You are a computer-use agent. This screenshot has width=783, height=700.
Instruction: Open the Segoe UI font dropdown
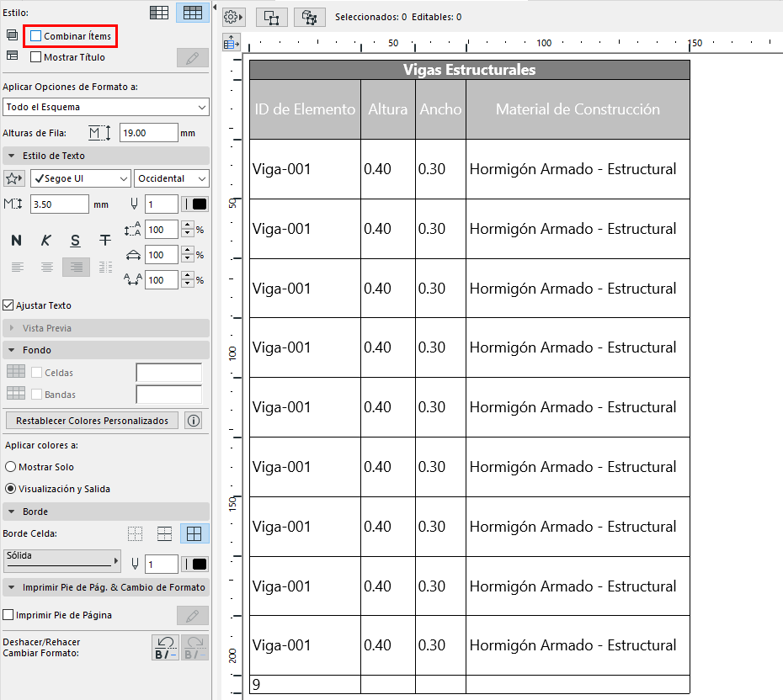pos(81,178)
